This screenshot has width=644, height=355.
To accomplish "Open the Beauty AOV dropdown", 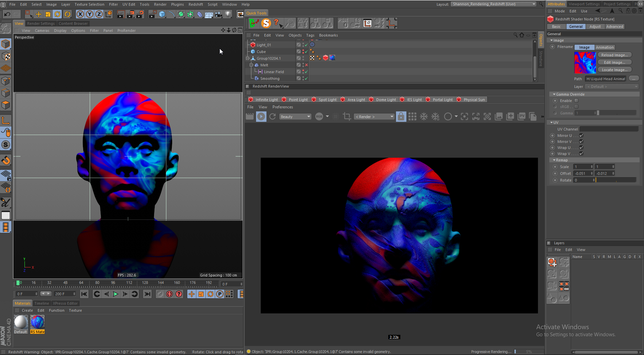I will pyautogui.click(x=295, y=117).
